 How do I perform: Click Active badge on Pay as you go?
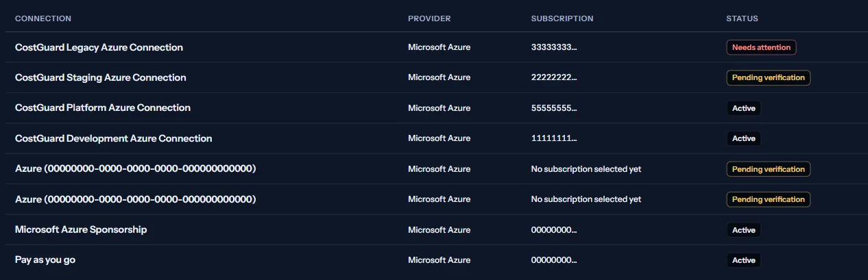tap(744, 260)
